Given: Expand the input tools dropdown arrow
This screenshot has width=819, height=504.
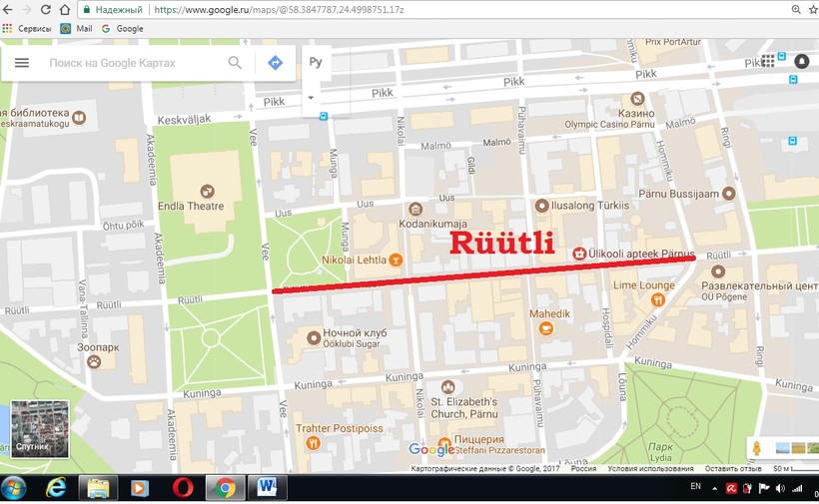Looking at the screenshot, I should [x=311, y=97].
